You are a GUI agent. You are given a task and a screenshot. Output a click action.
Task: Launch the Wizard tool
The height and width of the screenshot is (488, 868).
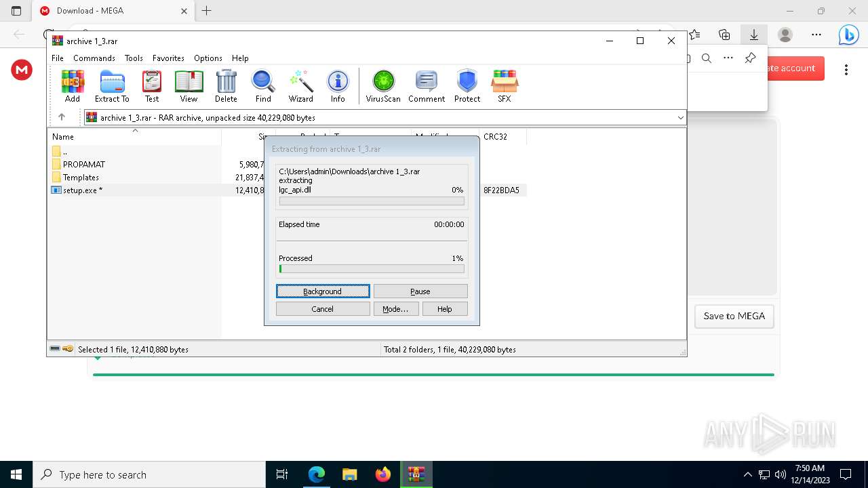(301, 86)
